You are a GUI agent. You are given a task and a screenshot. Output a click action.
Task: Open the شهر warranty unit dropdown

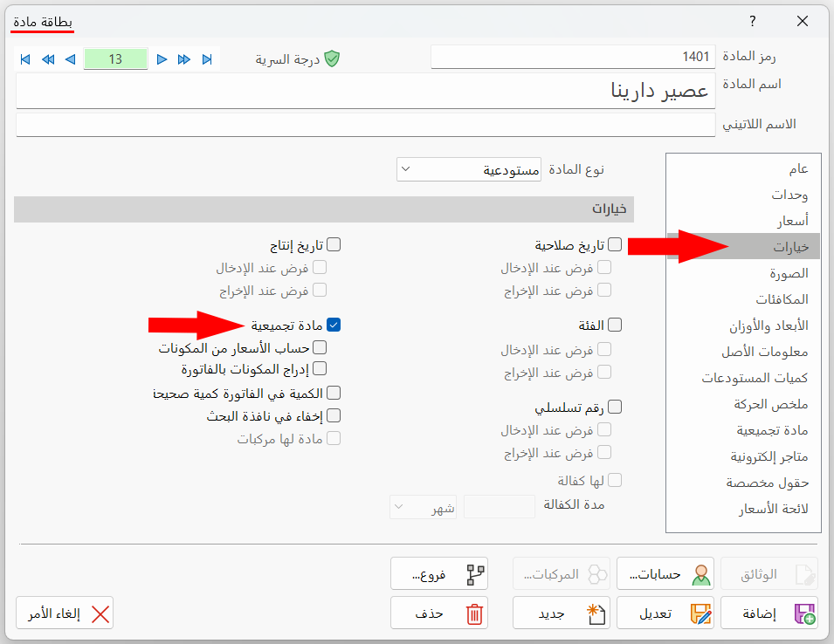pyautogui.click(x=423, y=508)
